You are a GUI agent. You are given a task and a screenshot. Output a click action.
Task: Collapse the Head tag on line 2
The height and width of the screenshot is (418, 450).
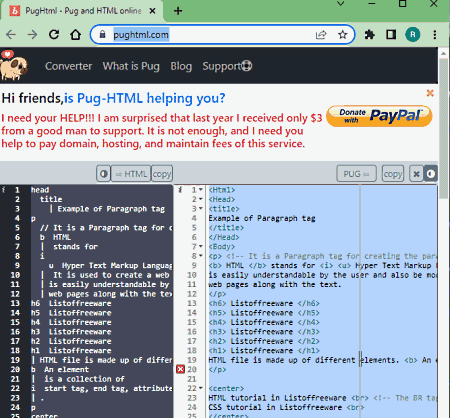(201, 199)
